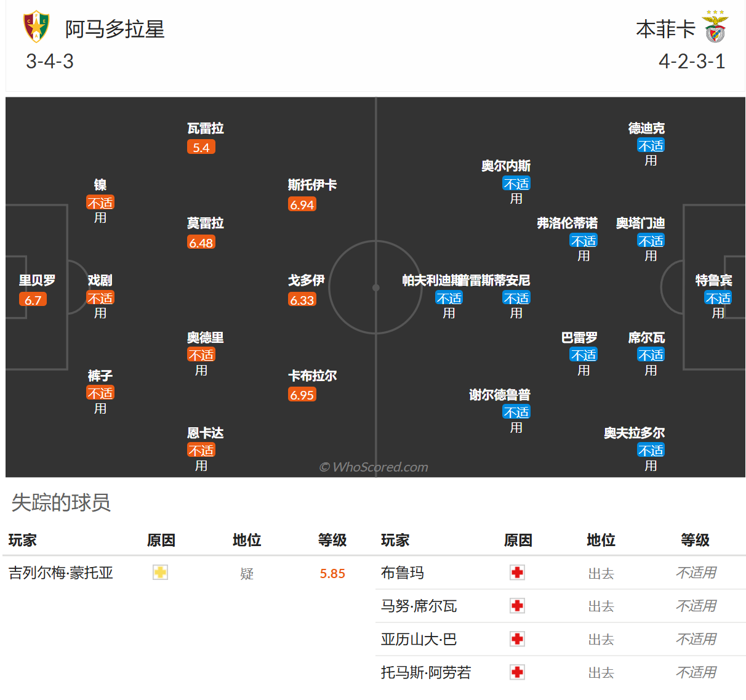The height and width of the screenshot is (700, 746).
Task: Select player 奥夫拉多尔 on the pitch
Action: (634, 433)
